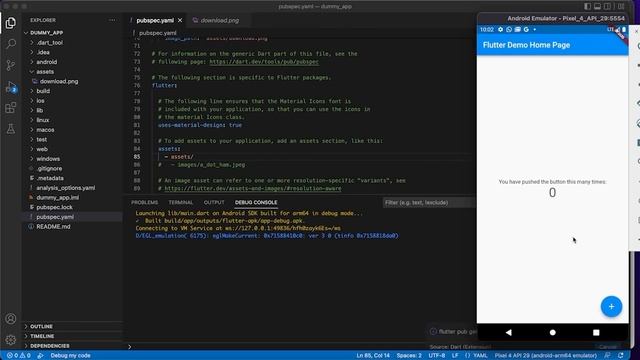Tap the emulator Home navigation button
This screenshot has width=640, height=360.
(553, 332)
